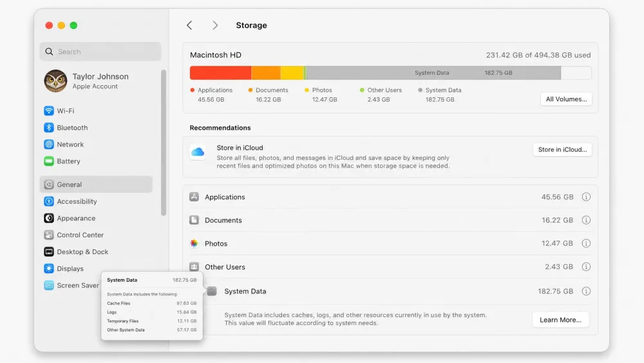644x363 pixels.
Task: Click Other Users legend entry 2.43 GB
Action: point(381,95)
